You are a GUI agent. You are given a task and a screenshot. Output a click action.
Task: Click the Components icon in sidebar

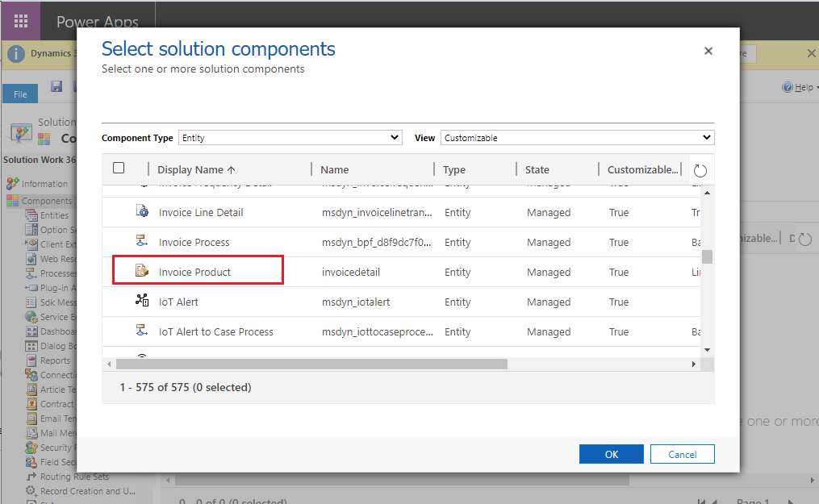click(13, 201)
